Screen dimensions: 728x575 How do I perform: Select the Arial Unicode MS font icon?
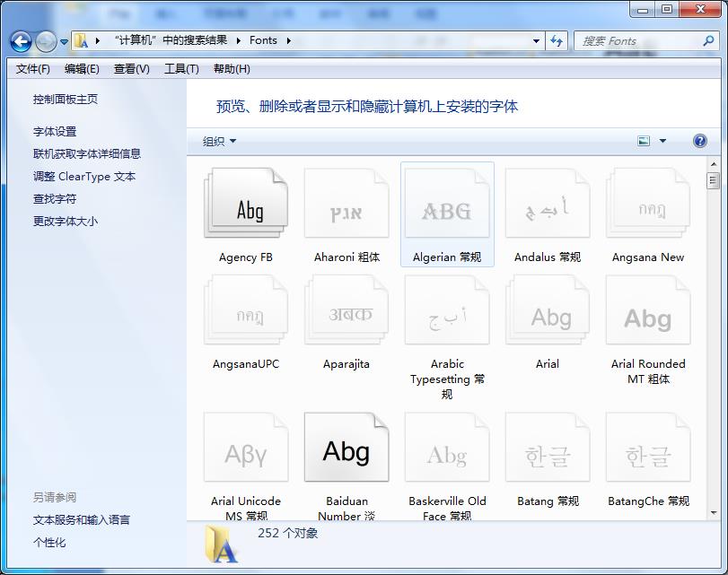(x=246, y=448)
